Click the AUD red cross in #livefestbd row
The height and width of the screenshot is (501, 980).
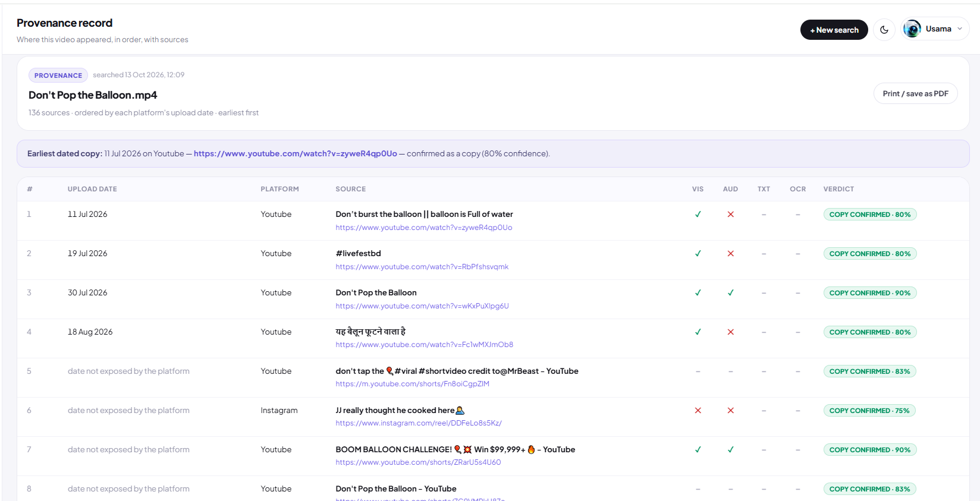click(730, 254)
